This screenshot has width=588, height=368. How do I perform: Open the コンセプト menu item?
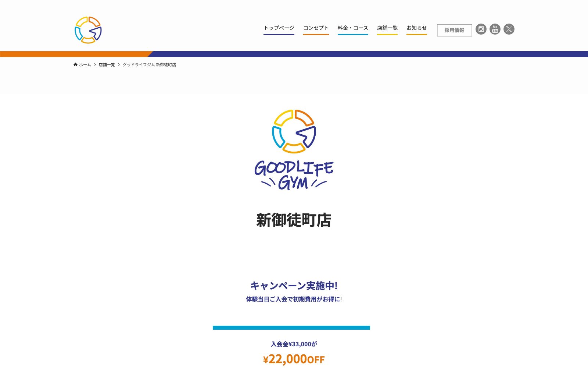point(316,28)
